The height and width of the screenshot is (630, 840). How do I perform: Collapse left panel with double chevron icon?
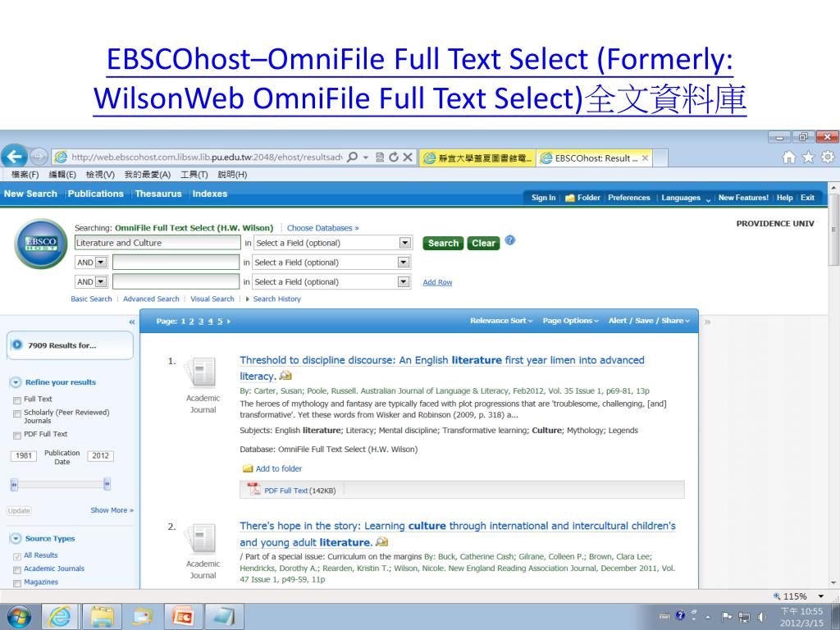(x=132, y=322)
